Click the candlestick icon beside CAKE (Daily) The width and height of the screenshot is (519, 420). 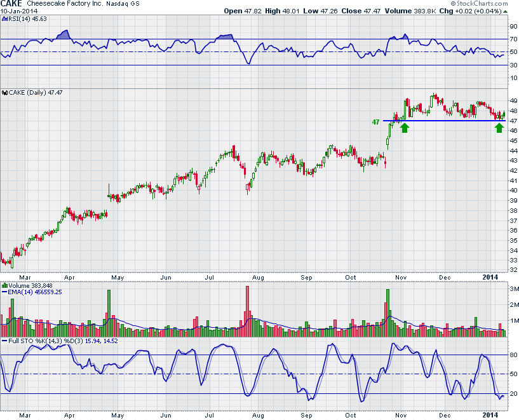[x=4, y=93]
